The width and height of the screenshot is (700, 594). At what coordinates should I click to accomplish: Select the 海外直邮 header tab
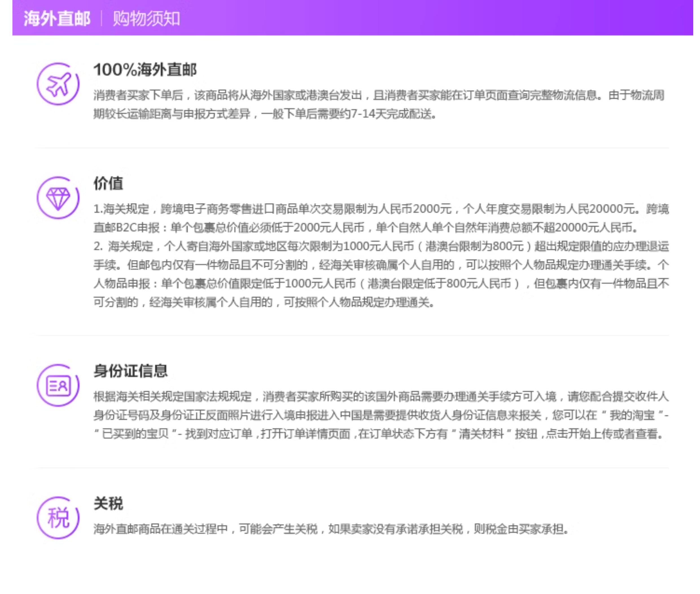pos(57,18)
